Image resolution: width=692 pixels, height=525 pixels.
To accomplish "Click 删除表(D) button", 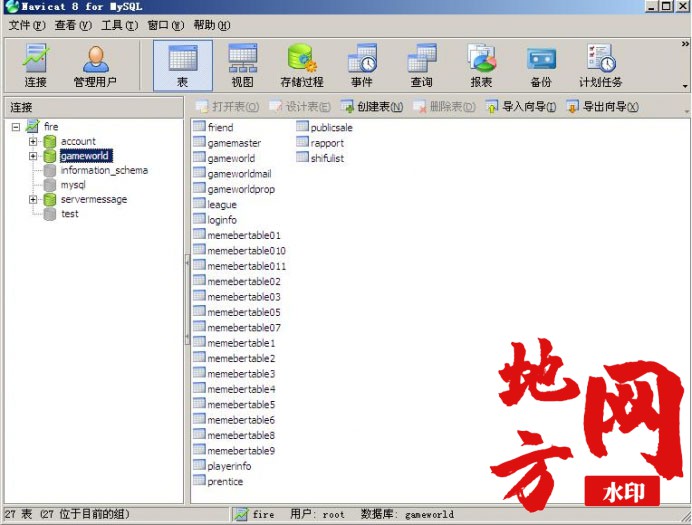I will pos(444,106).
